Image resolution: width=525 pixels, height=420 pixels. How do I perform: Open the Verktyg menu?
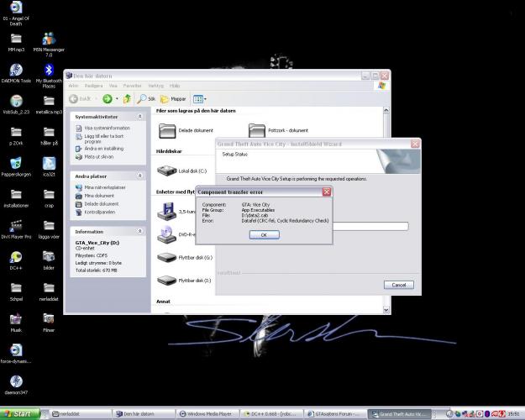pyautogui.click(x=155, y=86)
